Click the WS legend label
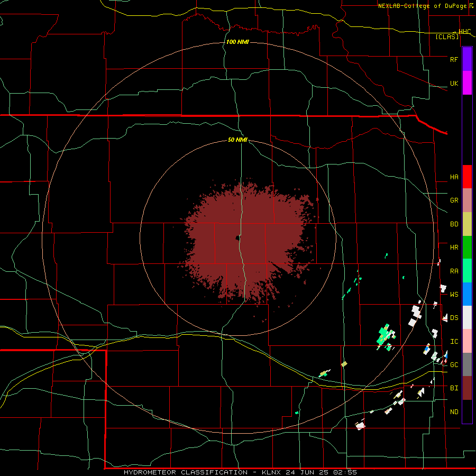 (454, 295)
